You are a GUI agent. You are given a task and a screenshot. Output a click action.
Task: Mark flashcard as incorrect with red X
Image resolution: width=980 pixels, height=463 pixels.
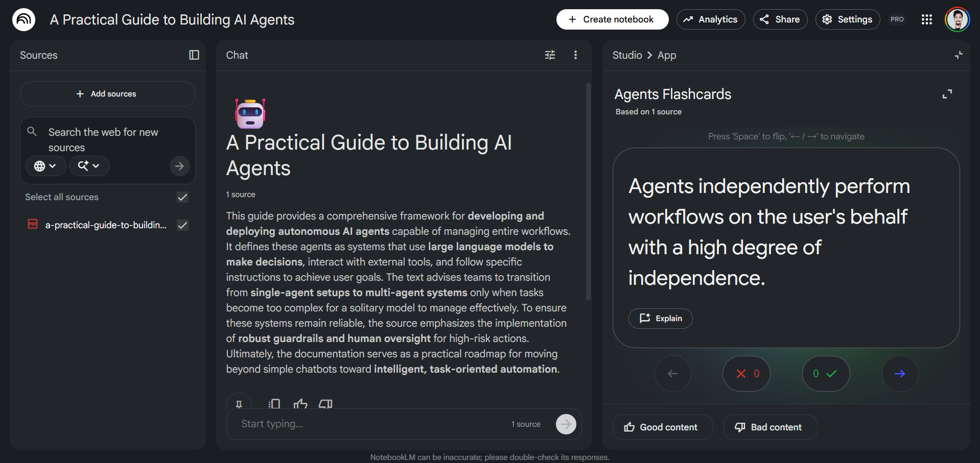coord(746,374)
